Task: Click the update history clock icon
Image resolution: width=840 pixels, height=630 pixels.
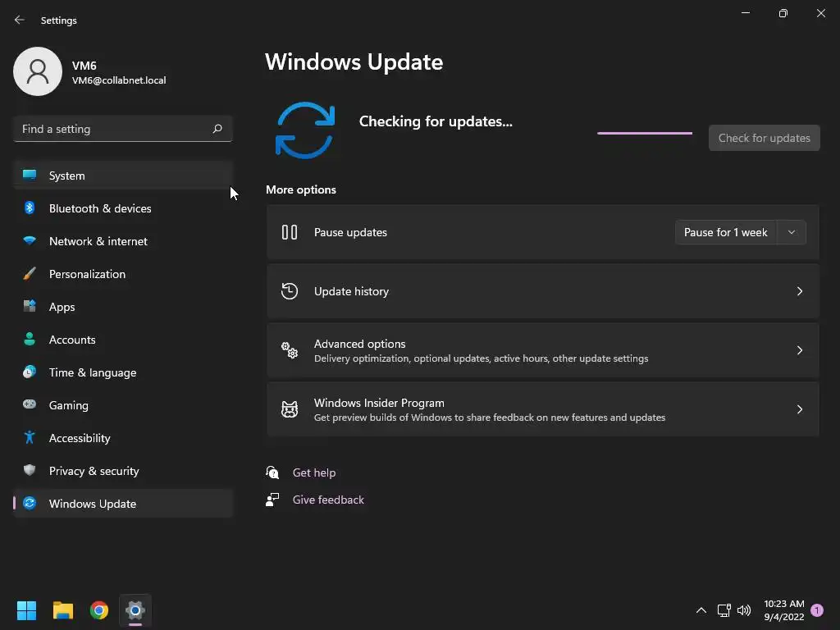Action: pos(290,291)
